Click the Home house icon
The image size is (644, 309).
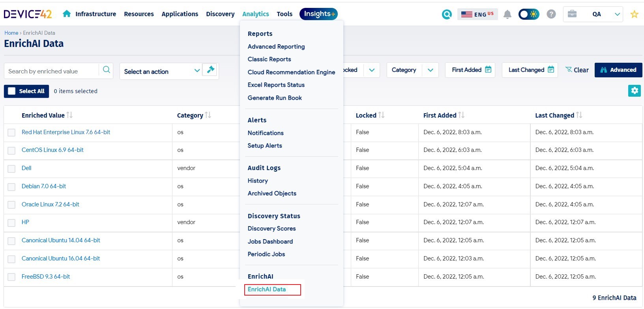[x=67, y=14]
